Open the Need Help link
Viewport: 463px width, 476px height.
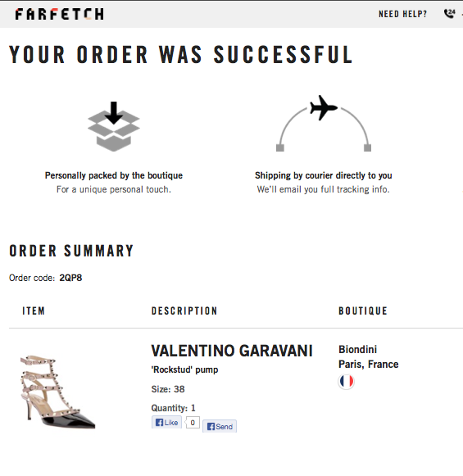(402, 14)
